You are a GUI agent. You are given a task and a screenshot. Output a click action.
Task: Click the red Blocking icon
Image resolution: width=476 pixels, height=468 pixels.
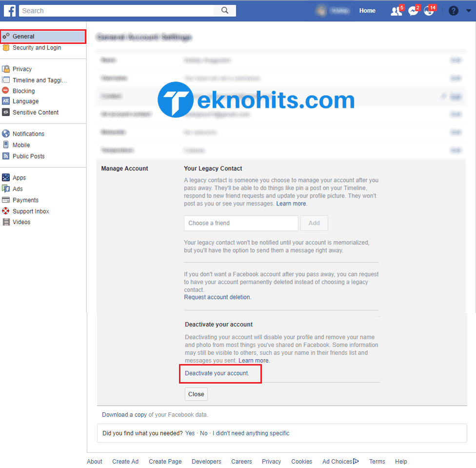(5, 90)
